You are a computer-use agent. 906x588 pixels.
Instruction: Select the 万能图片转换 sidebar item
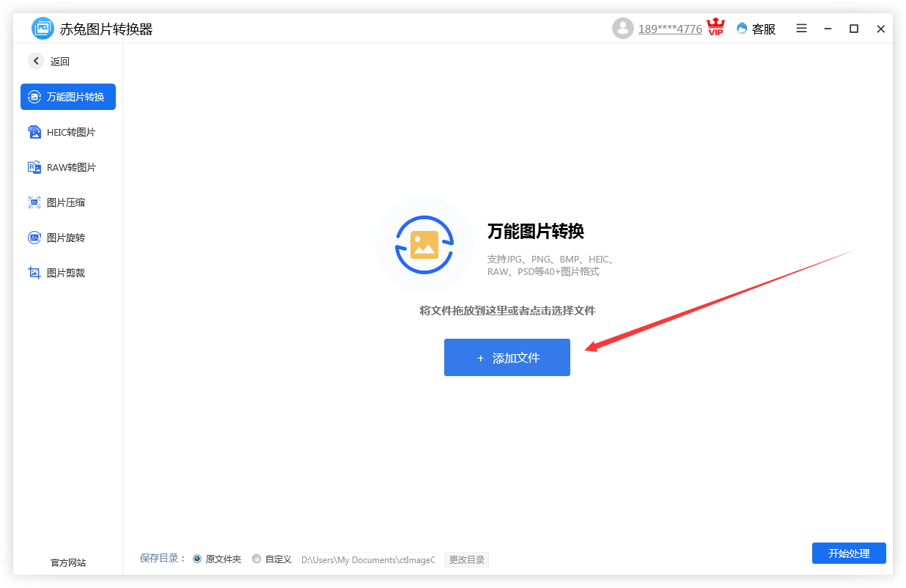coord(68,97)
